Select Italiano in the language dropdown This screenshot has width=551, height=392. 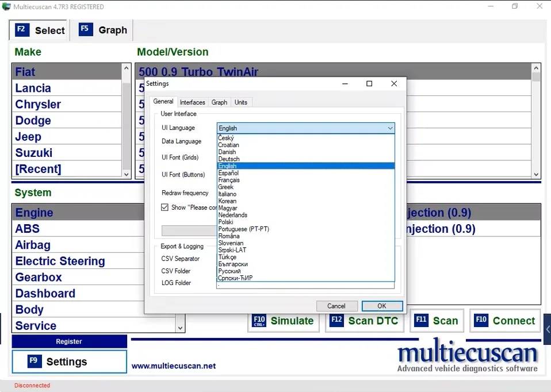tap(227, 194)
